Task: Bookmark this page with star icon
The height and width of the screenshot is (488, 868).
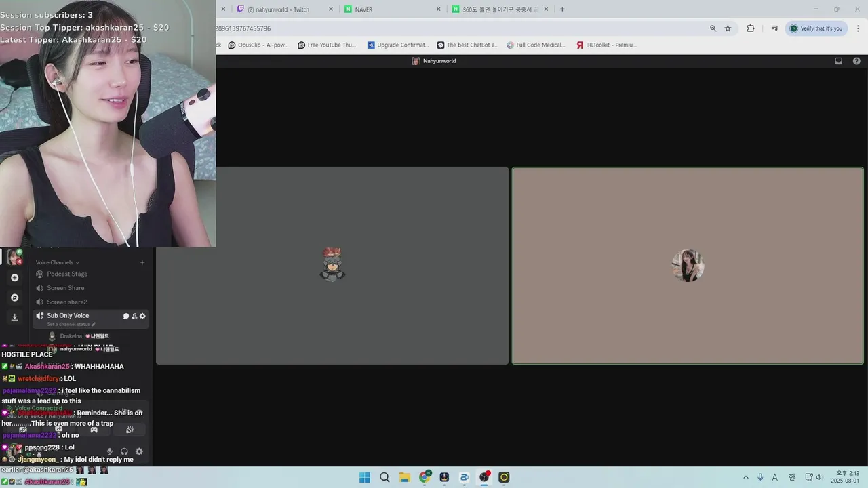Action: click(728, 28)
